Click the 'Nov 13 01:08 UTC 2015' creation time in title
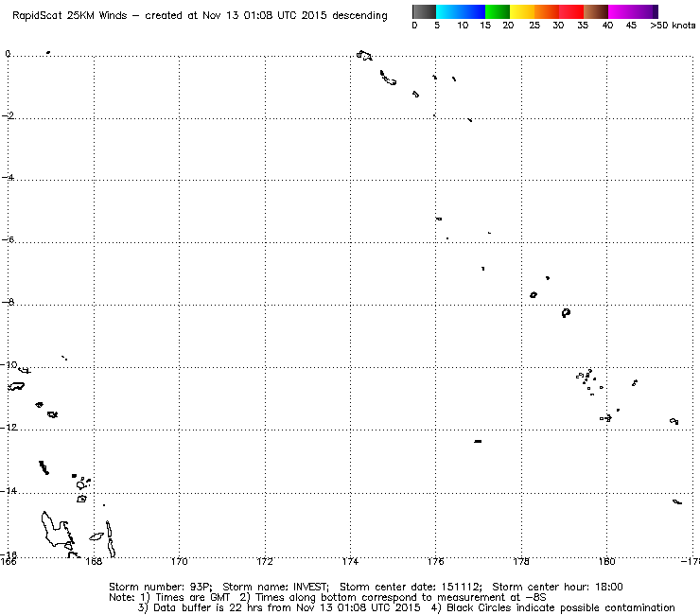Screen dimensions: 700x615 pyautogui.click(x=265, y=16)
